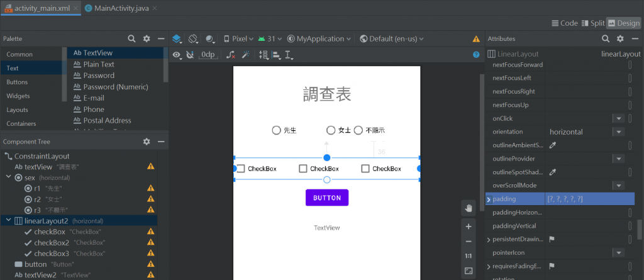Minimize the Attributes panel
This screenshot has height=280, width=644.
(635, 38)
